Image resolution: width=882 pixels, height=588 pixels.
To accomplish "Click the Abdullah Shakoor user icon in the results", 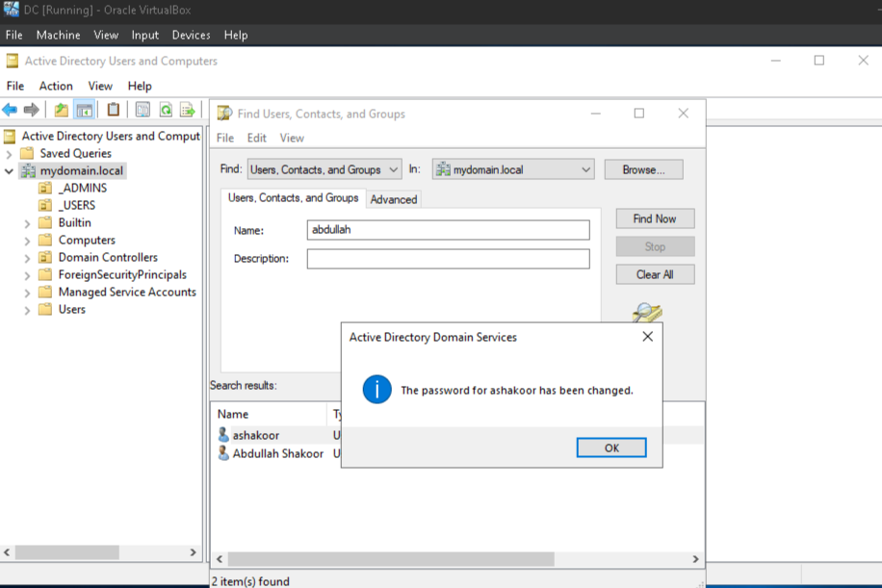I will pos(223,453).
